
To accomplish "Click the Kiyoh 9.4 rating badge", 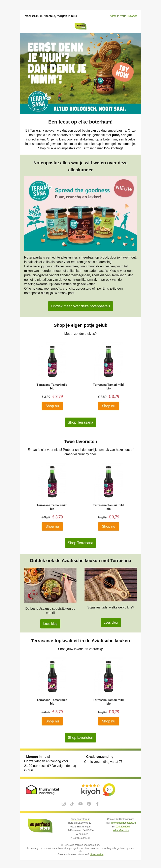I will 98,789.
